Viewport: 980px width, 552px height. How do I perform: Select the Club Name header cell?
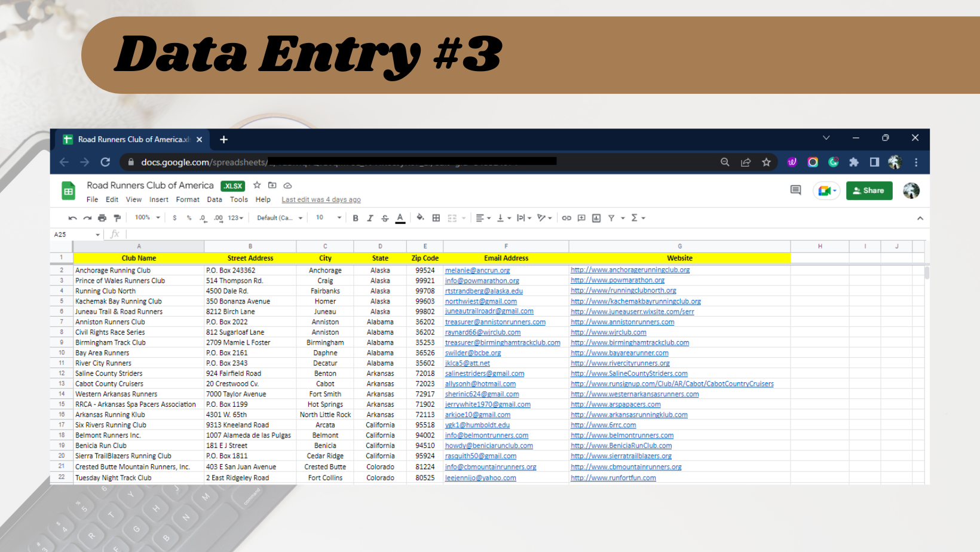pyautogui.click(x=139, y=258)
